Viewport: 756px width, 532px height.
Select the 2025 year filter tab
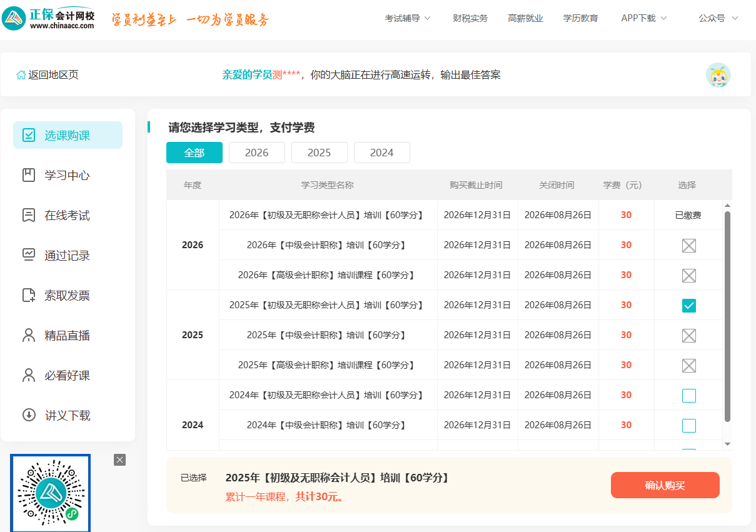point(320,153)
